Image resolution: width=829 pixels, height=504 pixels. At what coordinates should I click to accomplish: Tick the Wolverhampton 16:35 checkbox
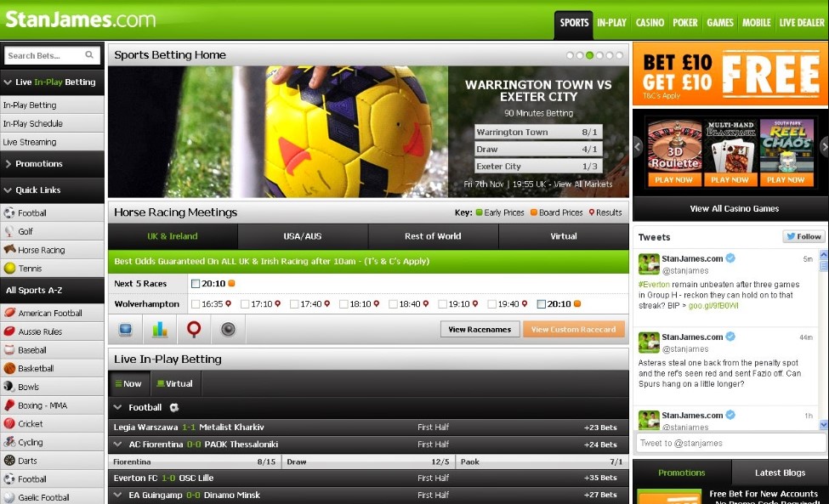pyautogui.click(x=195, y=304)
